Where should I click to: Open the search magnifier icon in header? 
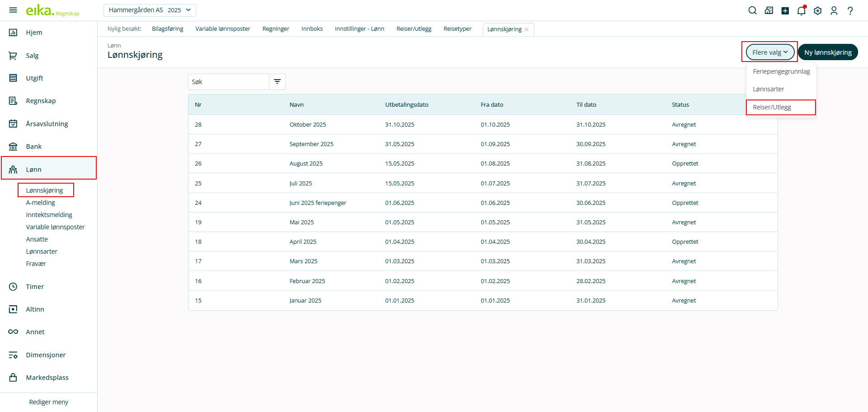click(752, 10)
